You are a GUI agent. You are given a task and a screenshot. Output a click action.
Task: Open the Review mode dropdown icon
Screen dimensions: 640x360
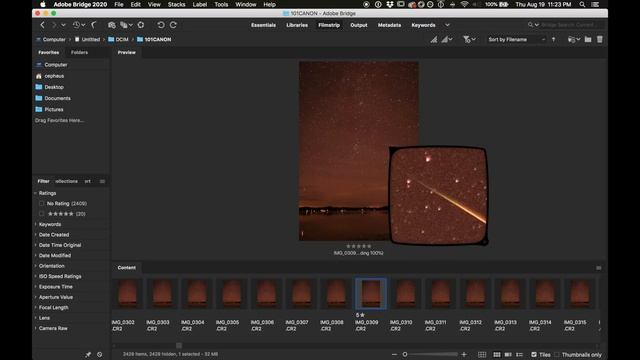[x=127, y=25]
